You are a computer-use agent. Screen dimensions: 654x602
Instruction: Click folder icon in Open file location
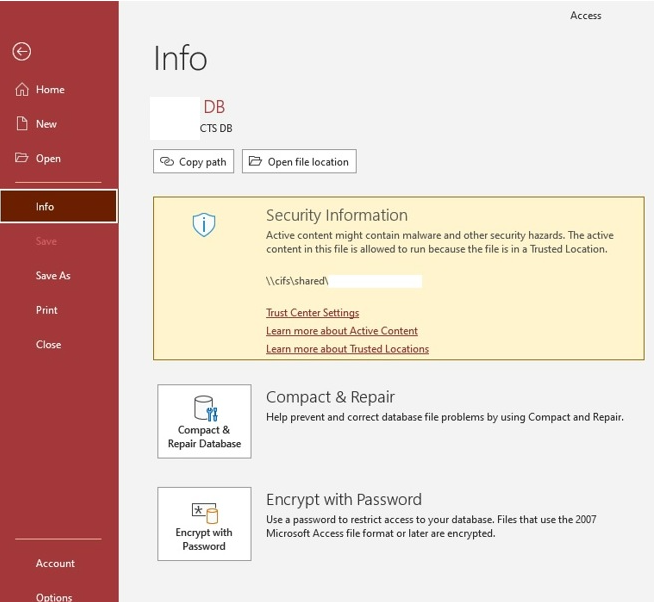click(x=255, y=161)
